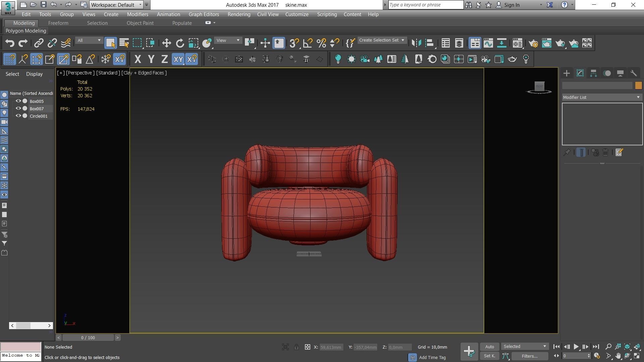644x362 pixels.
Task: Click the Filters... button
Action: 530,356
